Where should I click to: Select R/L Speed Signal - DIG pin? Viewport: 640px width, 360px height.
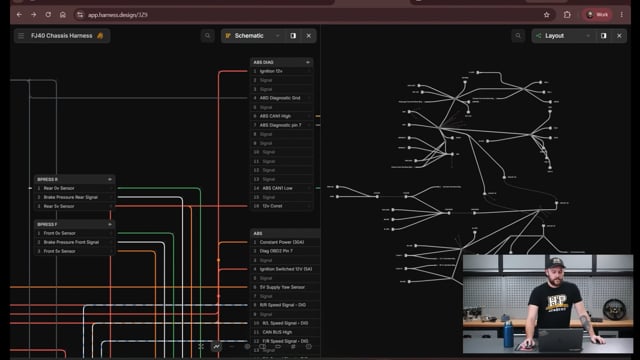coord(285,323)
